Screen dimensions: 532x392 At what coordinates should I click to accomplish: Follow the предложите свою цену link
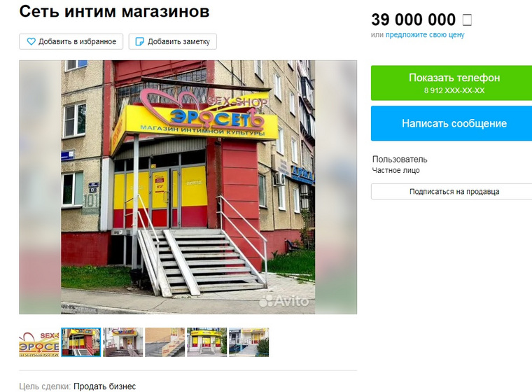[425, 34]
